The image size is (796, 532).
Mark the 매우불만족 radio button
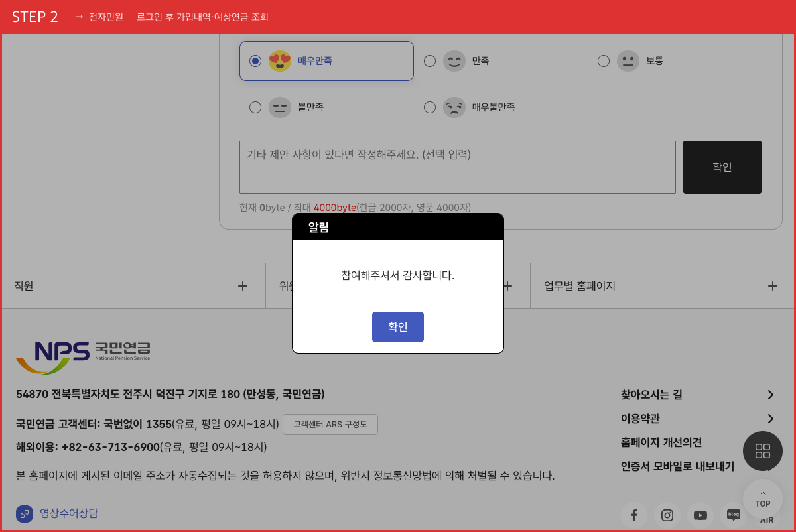(x=430, y=107)
